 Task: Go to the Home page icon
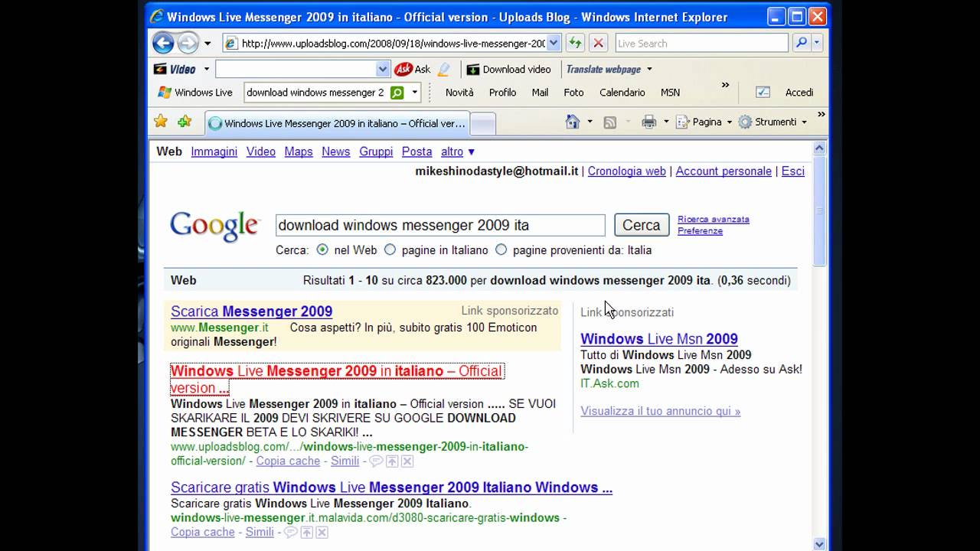click(572, 122)
